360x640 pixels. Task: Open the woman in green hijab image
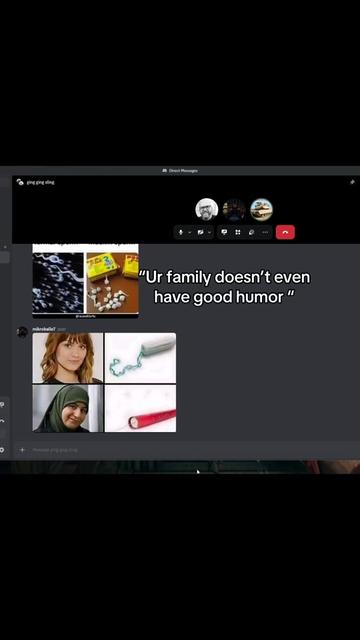click(x=68, y=408)
